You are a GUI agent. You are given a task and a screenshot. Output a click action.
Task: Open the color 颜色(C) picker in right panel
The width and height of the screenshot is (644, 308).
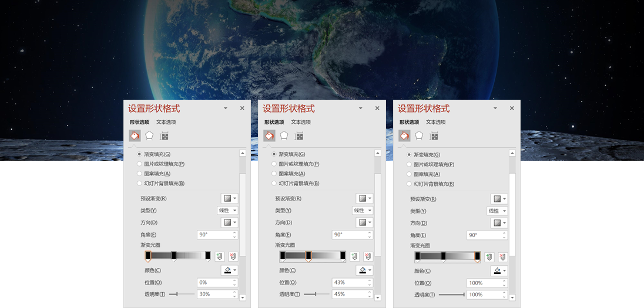[499, 270]
